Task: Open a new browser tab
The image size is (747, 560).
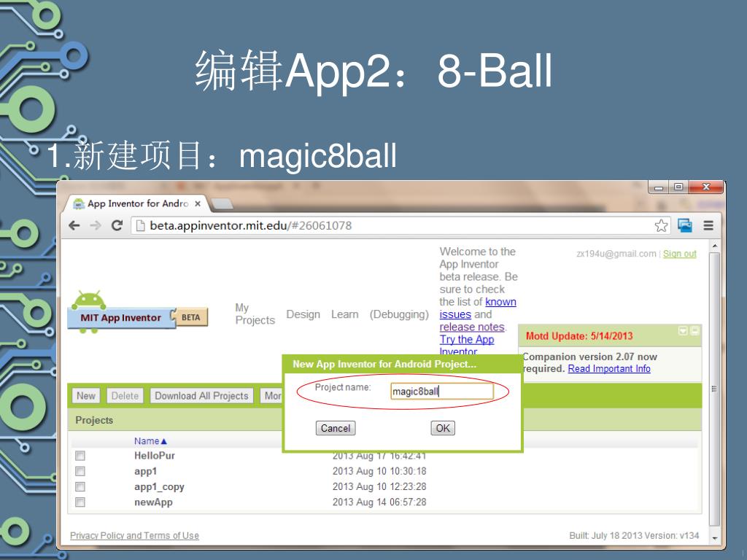Action: coord(222,204)
